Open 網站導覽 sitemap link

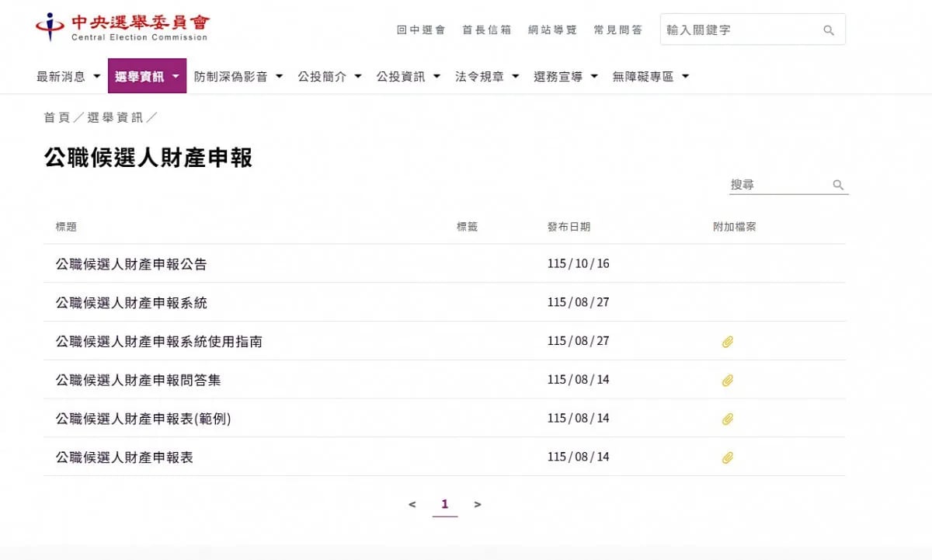click(553, 30)
